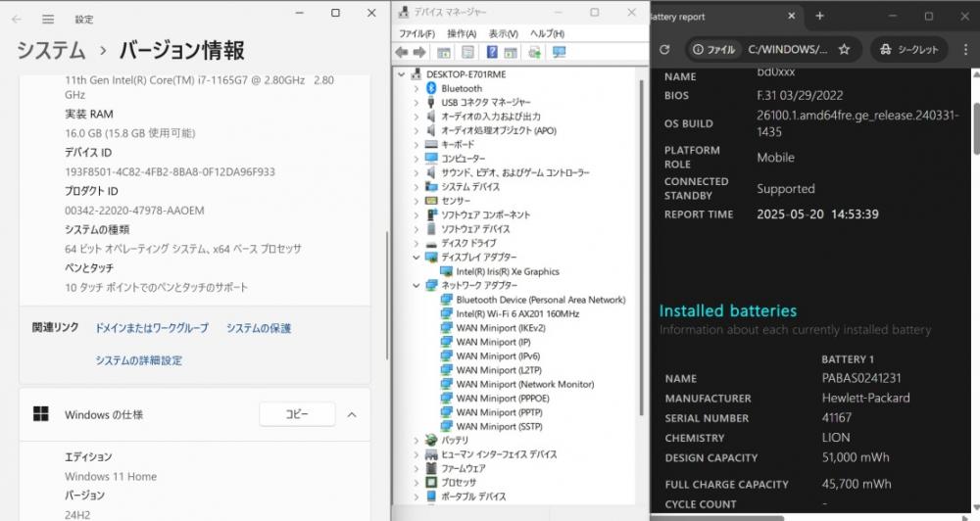
Task: Expand the ディスク ドライブ node
Action: (416, 243)
